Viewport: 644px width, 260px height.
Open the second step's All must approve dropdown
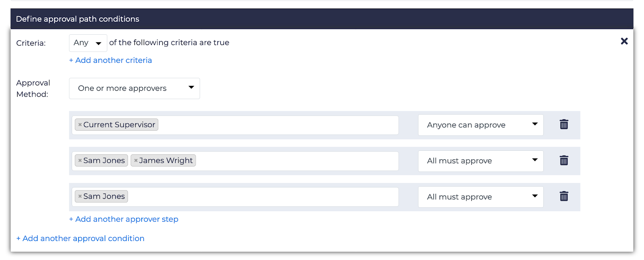[x=481, y=161]
